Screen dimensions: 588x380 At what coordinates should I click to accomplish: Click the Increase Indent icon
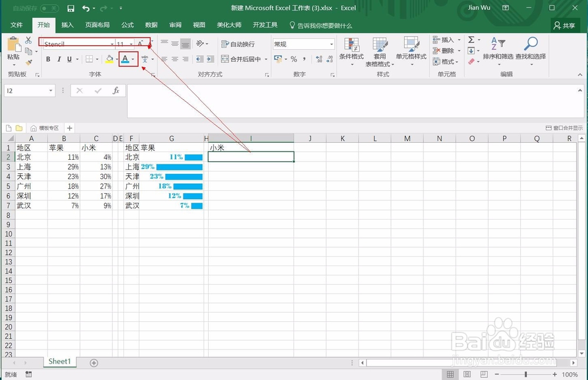click(211, 59)
